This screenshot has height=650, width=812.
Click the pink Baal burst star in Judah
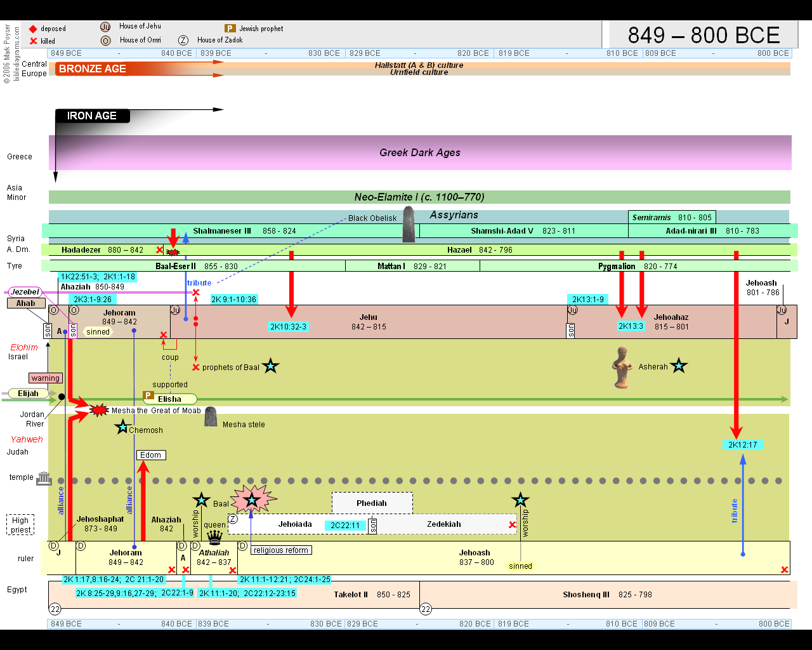pyautogui.click(x=252, y=500)
